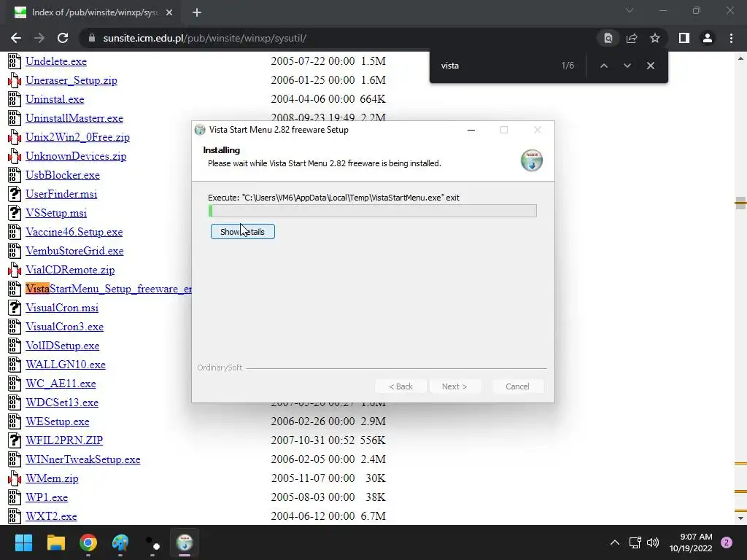Click the VolIDSetup.exe link
The height and width of the screenshot is (560, 747).
(63, 346)
